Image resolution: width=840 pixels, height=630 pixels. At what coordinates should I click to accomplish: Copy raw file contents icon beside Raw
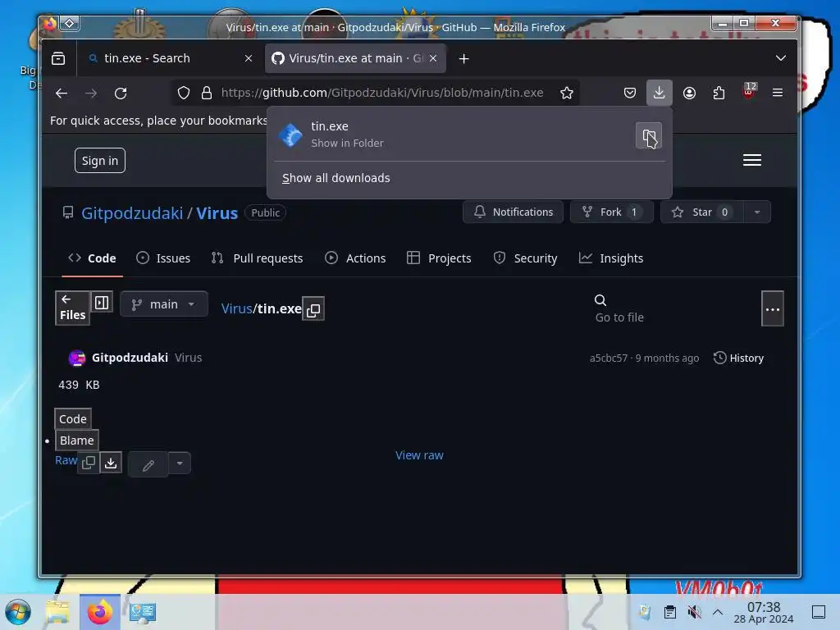pyautogui.click(x=89, y=463)
